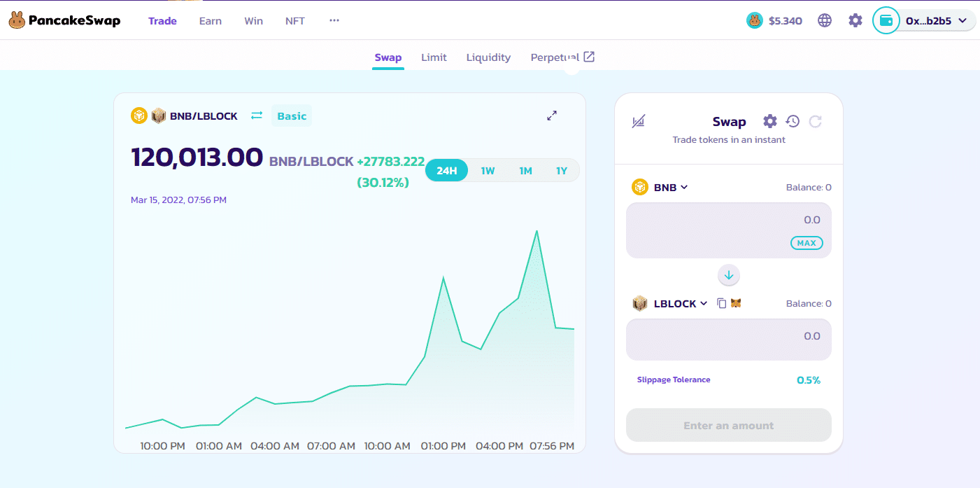Screen dimensions: 980x488
Task: Switch to the Limit tab
Action: pyautogui.click(x=434, y=57)
